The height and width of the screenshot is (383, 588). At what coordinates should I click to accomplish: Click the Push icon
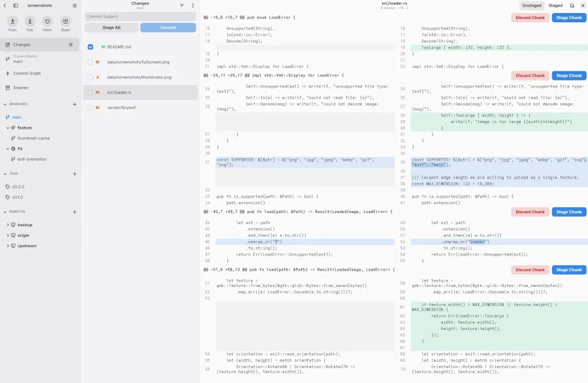(12, 22)
